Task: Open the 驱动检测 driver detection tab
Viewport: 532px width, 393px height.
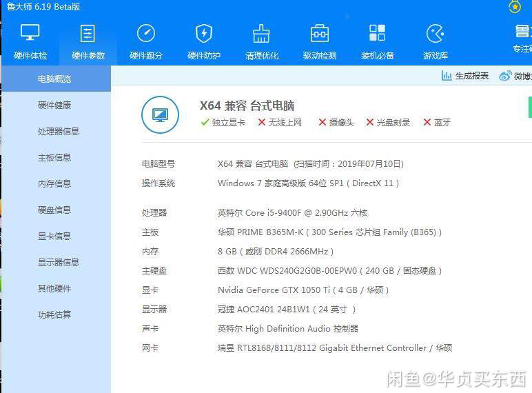Action: [x=320, y=41]
